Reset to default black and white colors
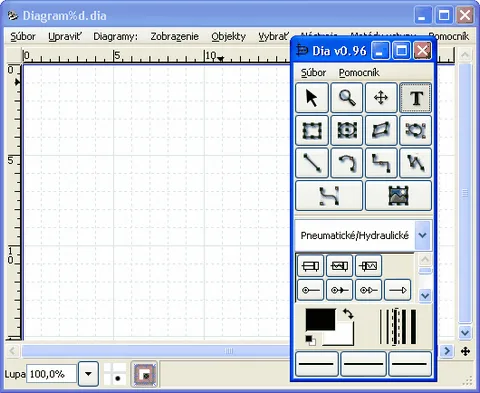The width and height of the screenshot is (480, 393). (310, 340)
